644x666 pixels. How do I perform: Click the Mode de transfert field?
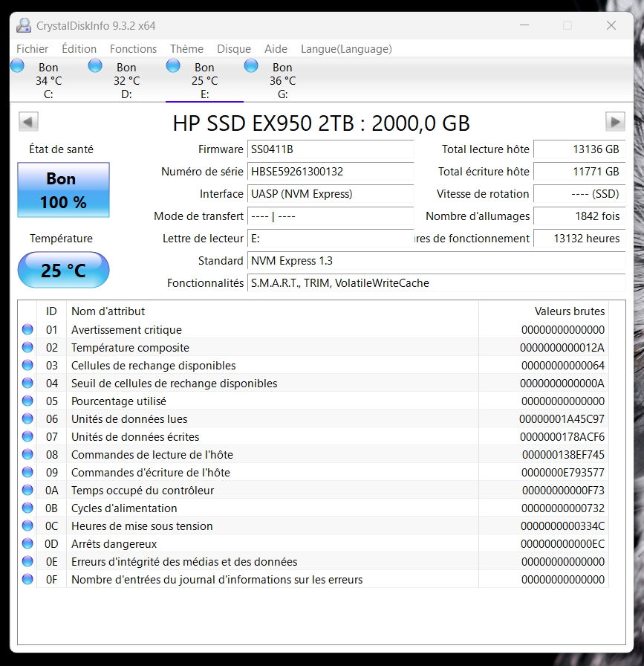click(331, 216)
